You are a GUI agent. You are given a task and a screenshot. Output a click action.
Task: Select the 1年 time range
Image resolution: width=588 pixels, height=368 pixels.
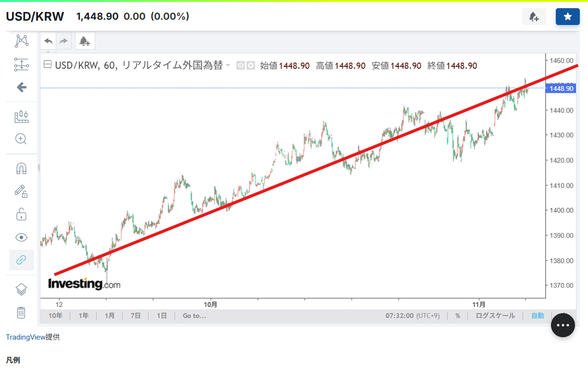[x=84, y=316]
